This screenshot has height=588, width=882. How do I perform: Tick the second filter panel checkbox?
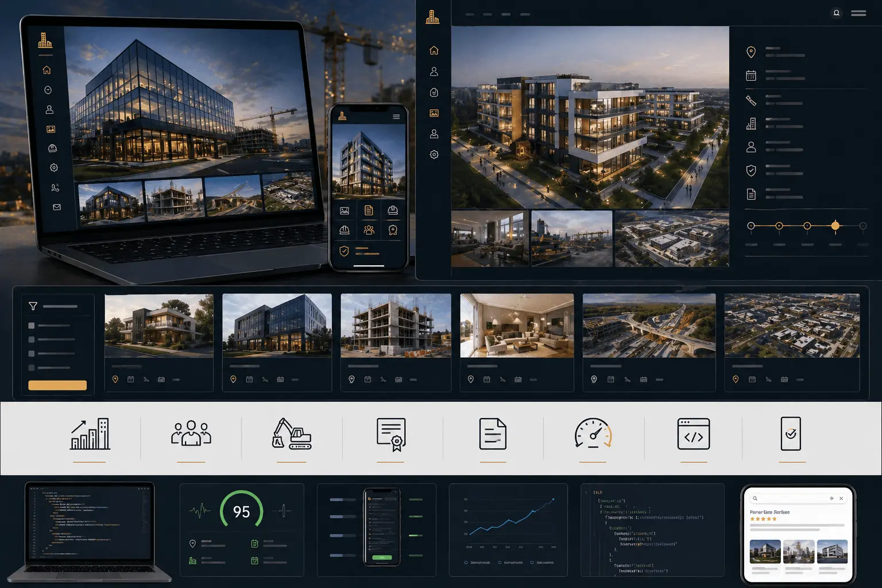coord(32,339)
